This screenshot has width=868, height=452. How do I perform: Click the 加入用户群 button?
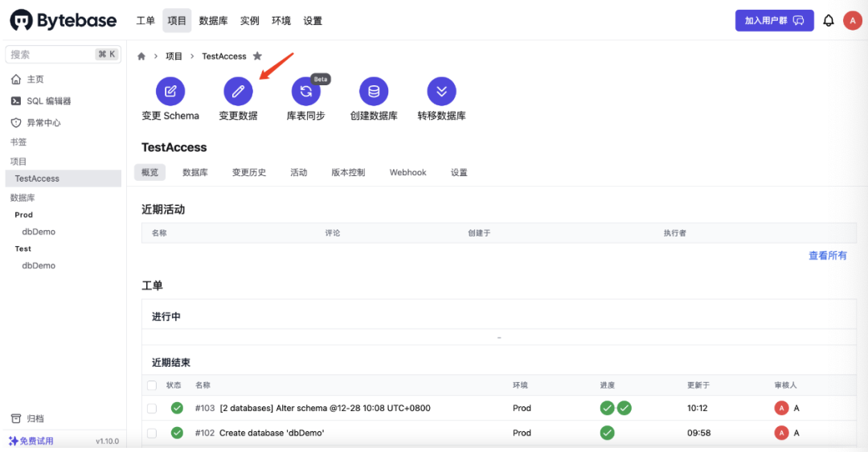point(775,20)
